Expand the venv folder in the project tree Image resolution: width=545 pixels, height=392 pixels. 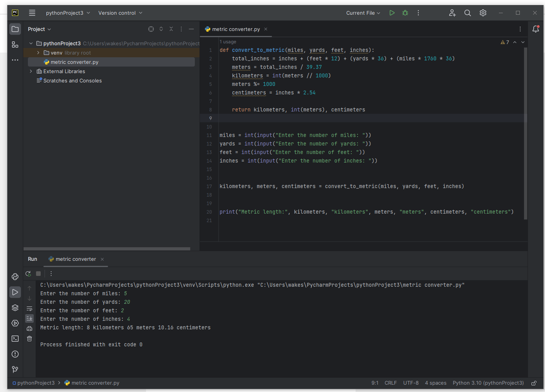pos(38,53)
